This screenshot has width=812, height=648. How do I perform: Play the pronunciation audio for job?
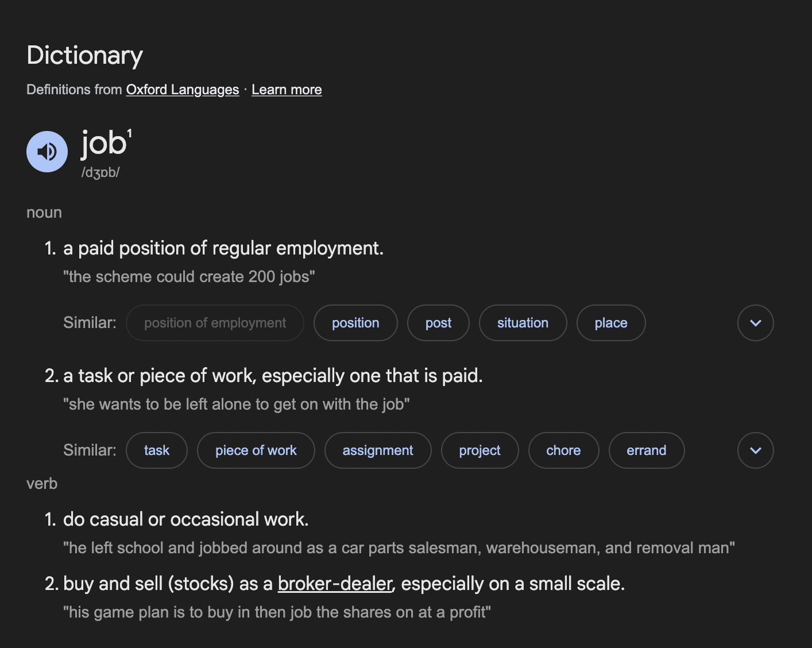(47, 152)
